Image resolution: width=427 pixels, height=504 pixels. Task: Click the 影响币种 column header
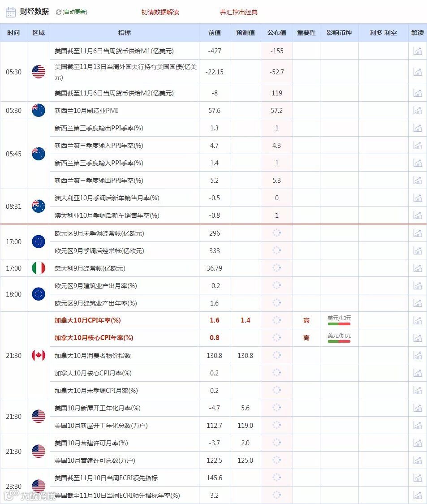339,33
